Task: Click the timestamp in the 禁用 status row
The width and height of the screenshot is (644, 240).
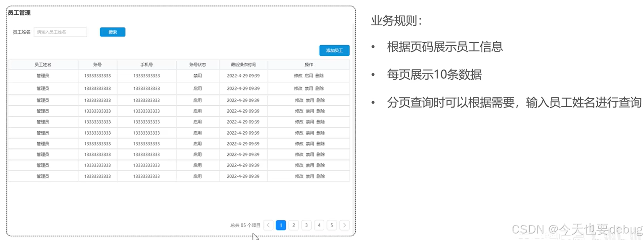Action: (243, 76)
